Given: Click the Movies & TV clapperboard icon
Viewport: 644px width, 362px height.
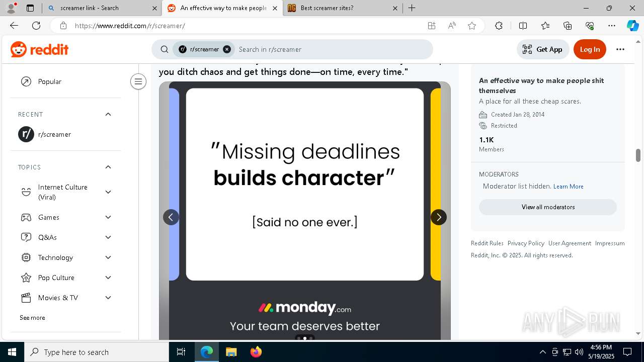Looking at the screenshot, I should click(26, 298).
